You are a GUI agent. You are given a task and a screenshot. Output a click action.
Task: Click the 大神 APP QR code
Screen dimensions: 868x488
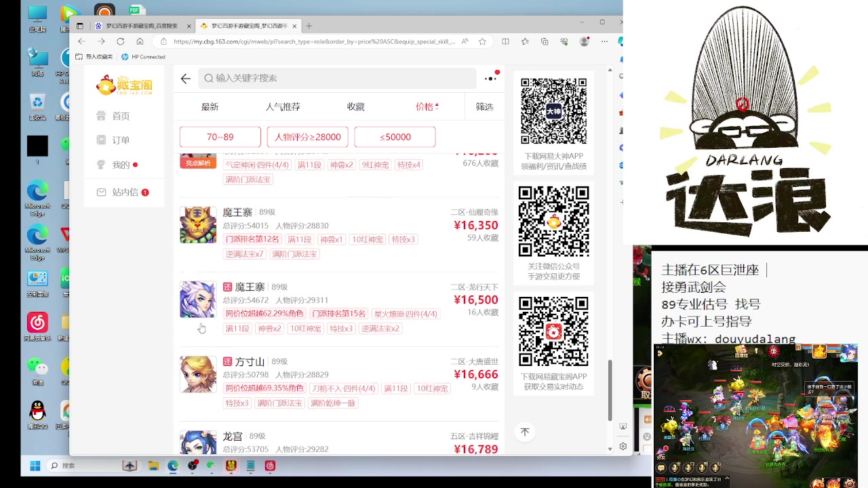pyautogui.click(x=553, y=110)
